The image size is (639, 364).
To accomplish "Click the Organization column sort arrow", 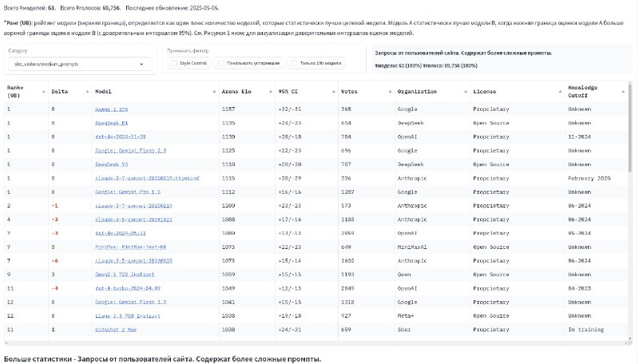I will pyautogui.click(x=466, y=92).
